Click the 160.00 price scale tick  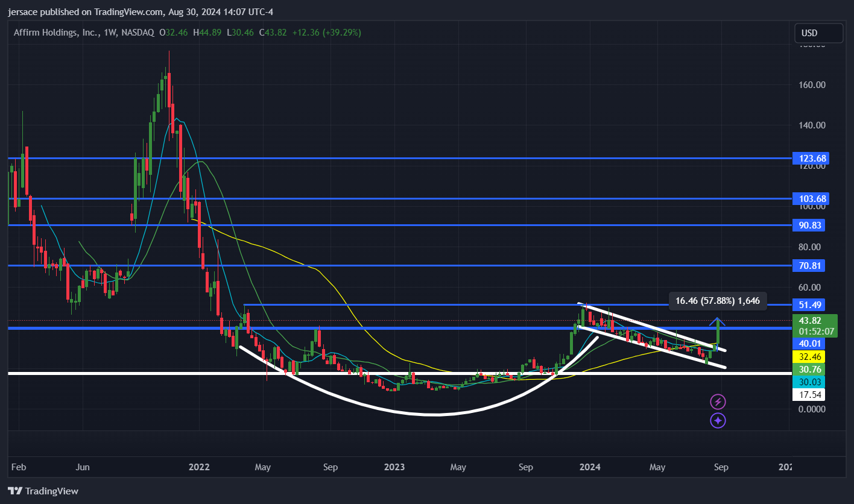pos(811,84)
